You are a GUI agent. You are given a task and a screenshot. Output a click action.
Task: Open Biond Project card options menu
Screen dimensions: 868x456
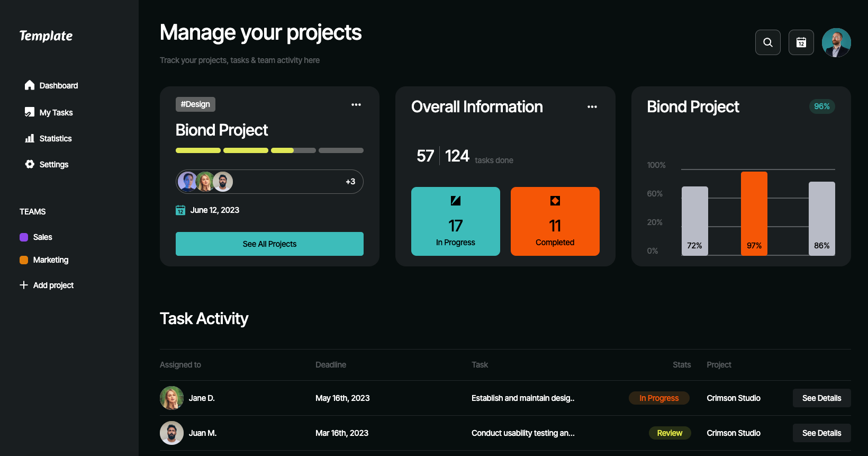(356, 104)
